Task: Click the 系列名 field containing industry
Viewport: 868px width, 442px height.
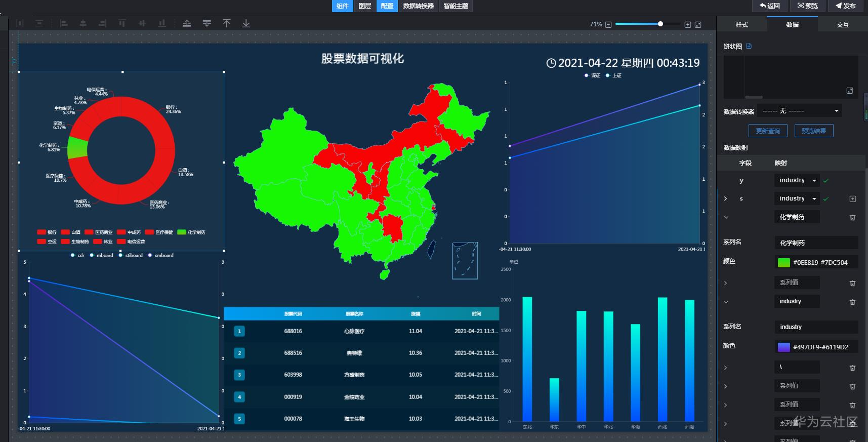Action: [816, 327]
